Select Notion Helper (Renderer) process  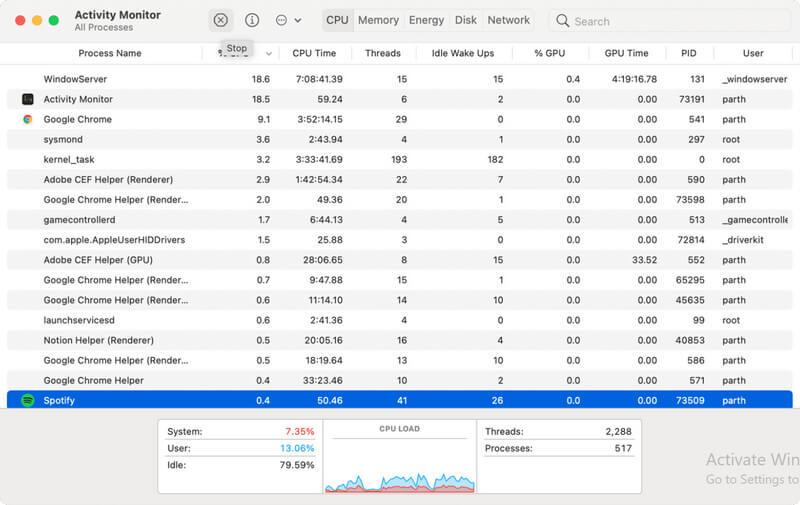pyautogui.click(x=399, y=340)
